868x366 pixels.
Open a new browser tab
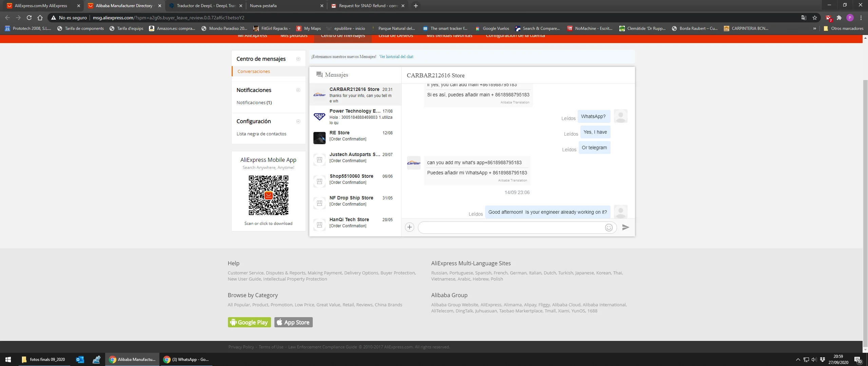416,6
